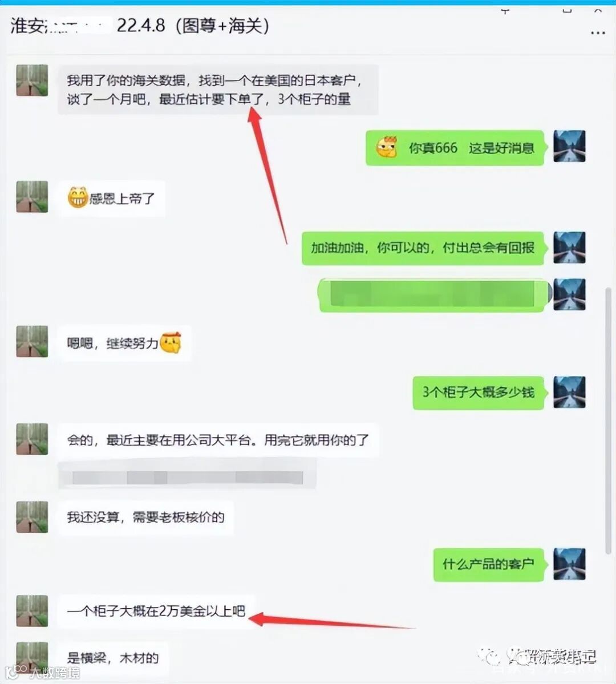Screen dimensions: 616x684
Task: Select the message 一个柜子大概在2万美金以上吧
Action: click(157, 611)
